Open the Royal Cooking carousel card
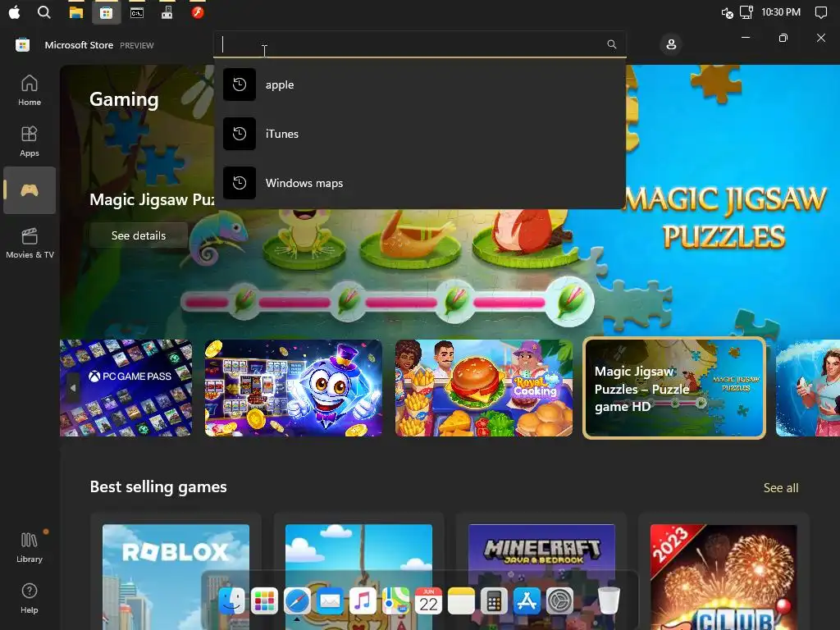Viewport: 840px width, 630px height. 484,388
